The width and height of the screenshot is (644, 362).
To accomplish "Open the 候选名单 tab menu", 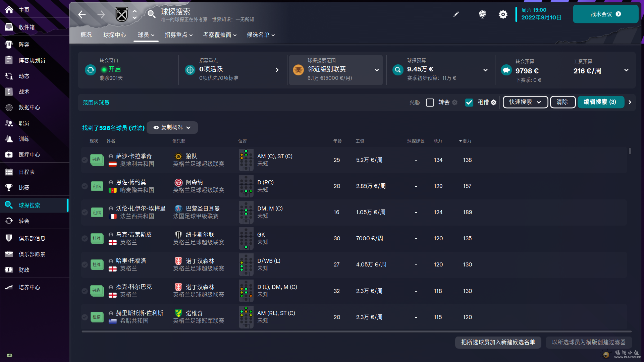I will tap(261, 35).
